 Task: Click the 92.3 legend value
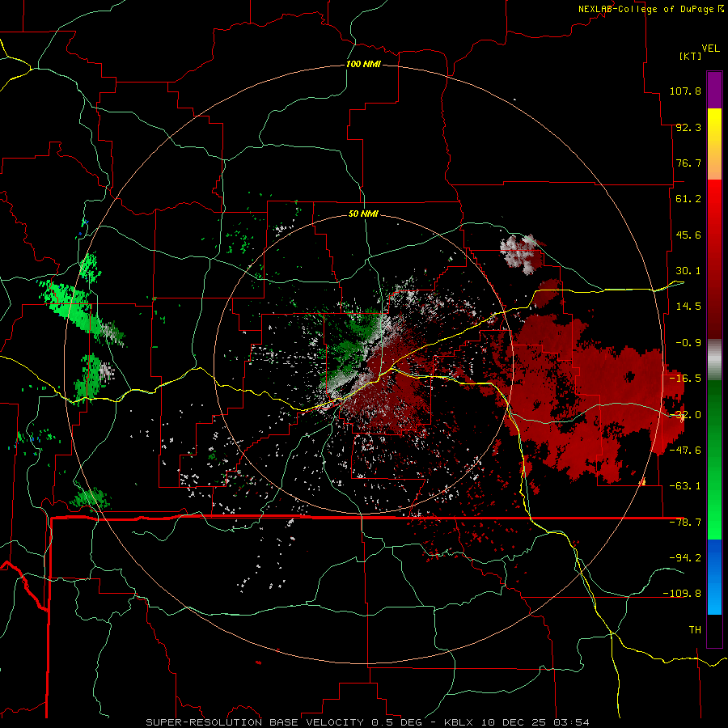(x=688, y=127)
